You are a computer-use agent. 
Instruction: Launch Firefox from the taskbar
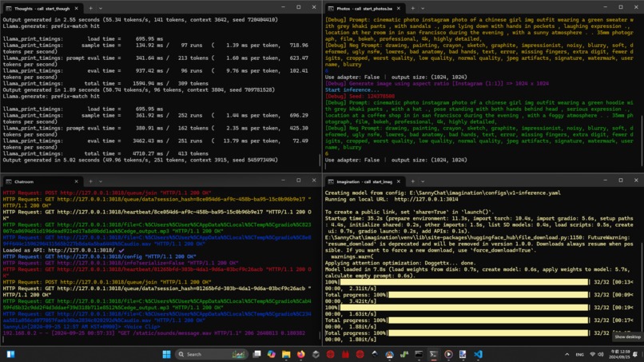pyautogui.click(x=301, y=354)
